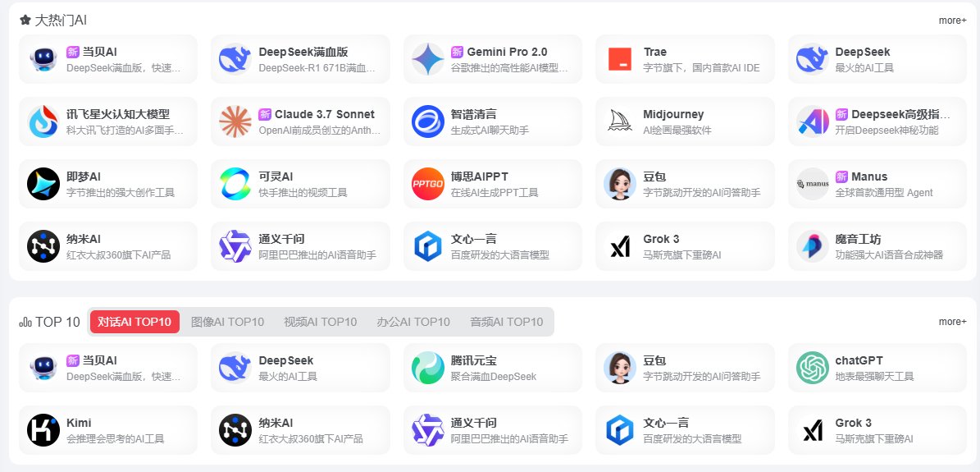
Task: Click the 讯飞星火认知大模型 flame icon
Action: [43, 121]
